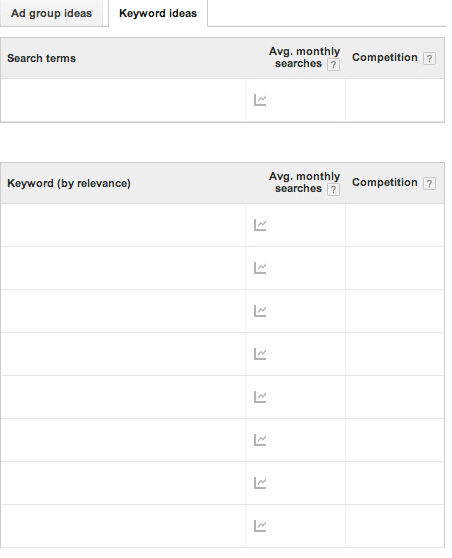
Task: Open Avg. monthly searches help in Keyword table
Action: click(x=333, y=190)
